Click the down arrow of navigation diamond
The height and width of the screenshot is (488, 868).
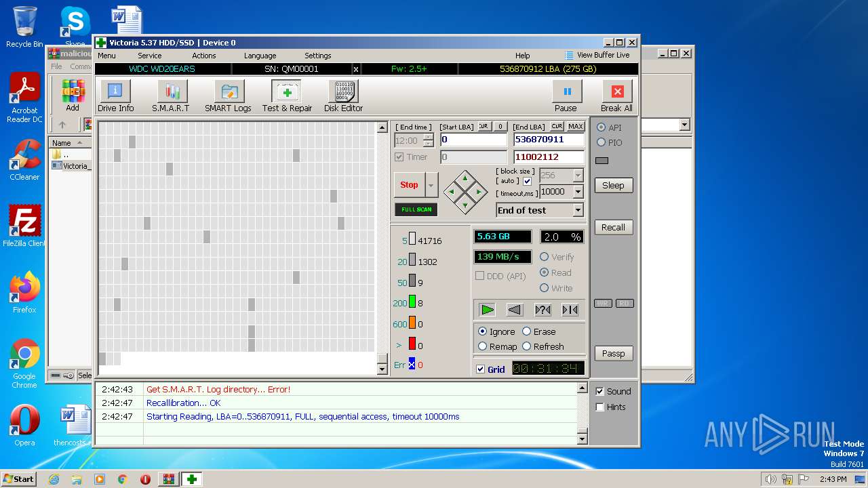coord(465,205)
